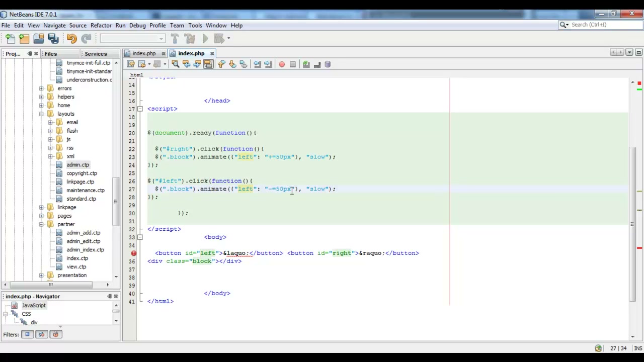The height and width of the screenshot is (362, 644).
Task: Jump to last edit location icon
Action: click(131, 64)
